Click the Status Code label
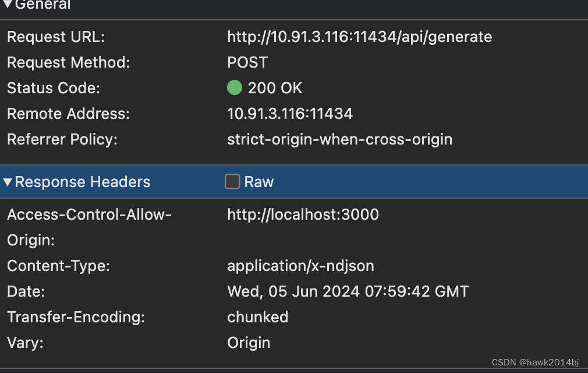Viewport: 588px width, 373px height. 54,89
